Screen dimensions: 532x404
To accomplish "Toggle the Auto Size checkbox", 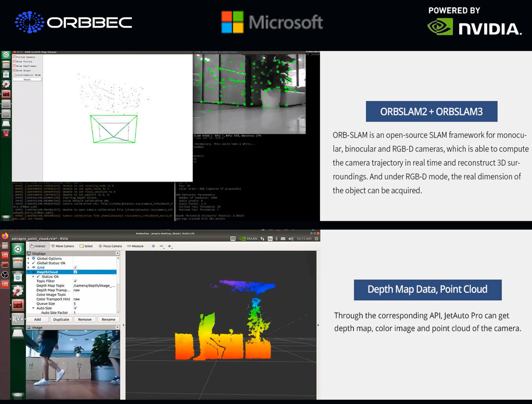I will coord(75,308).
